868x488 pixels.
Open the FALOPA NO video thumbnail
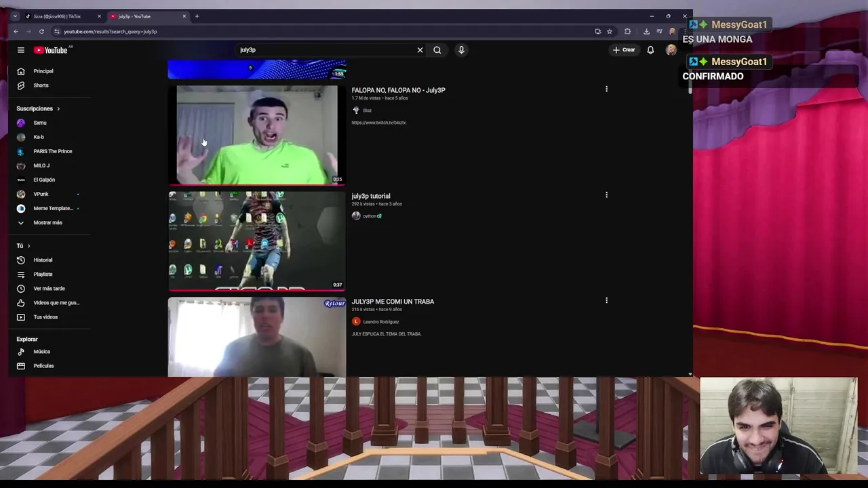coord(257,135)
